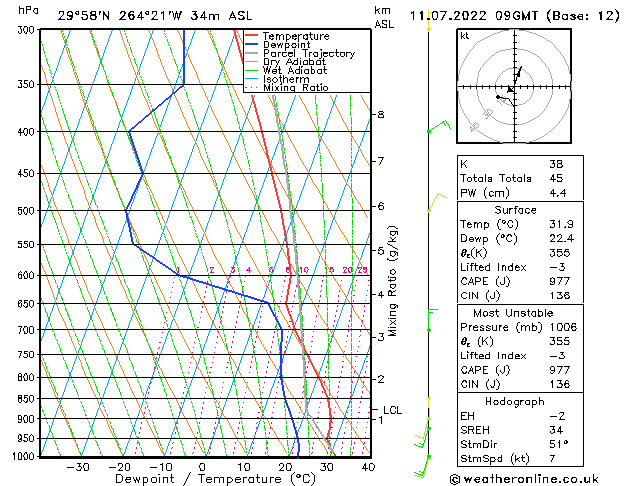Click the 'Wet Adiabat' legend entry
629x486 pixels.
(295, 71)
